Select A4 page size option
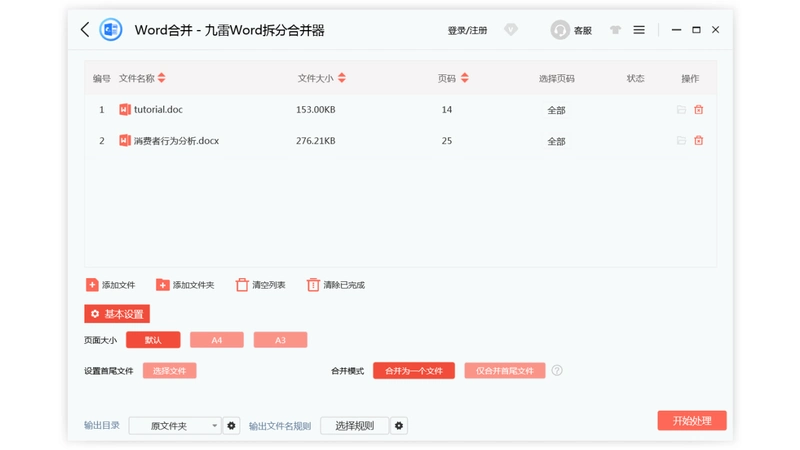800x450 pixels. pyautogui.click(x=217, y=340)
